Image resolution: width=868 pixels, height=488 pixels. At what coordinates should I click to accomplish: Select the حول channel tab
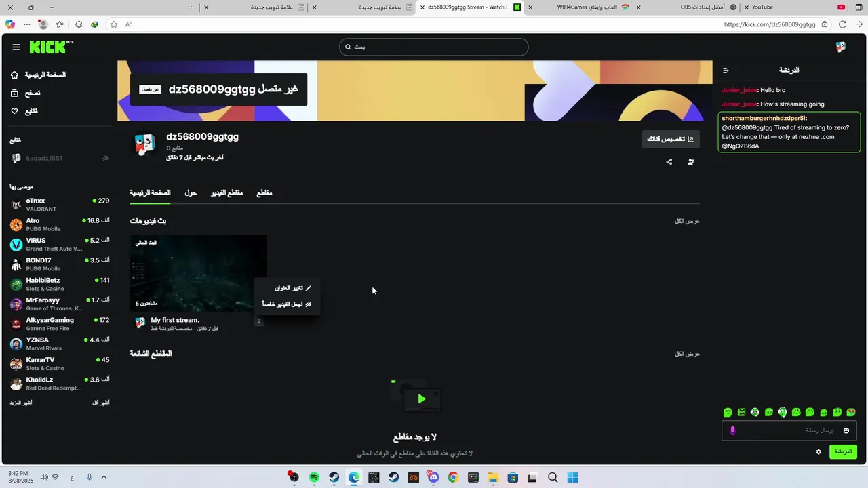pos(191,193)
